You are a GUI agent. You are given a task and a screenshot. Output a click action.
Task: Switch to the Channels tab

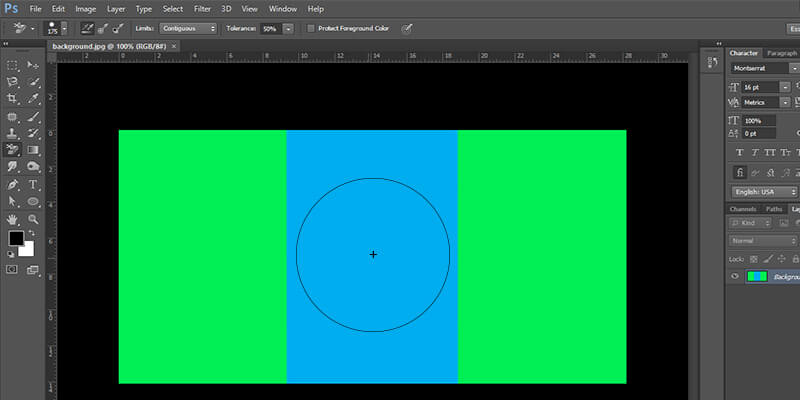tap(742, 209)
